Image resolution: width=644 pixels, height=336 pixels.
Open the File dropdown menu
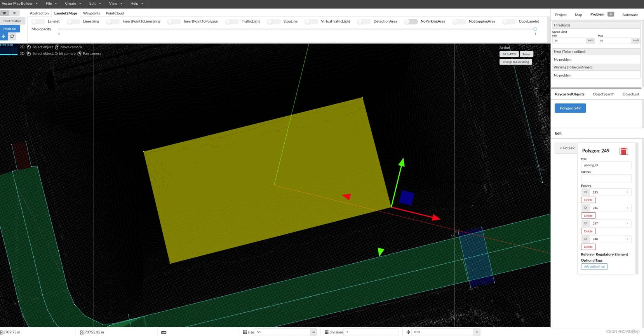(x=51, y=3)
